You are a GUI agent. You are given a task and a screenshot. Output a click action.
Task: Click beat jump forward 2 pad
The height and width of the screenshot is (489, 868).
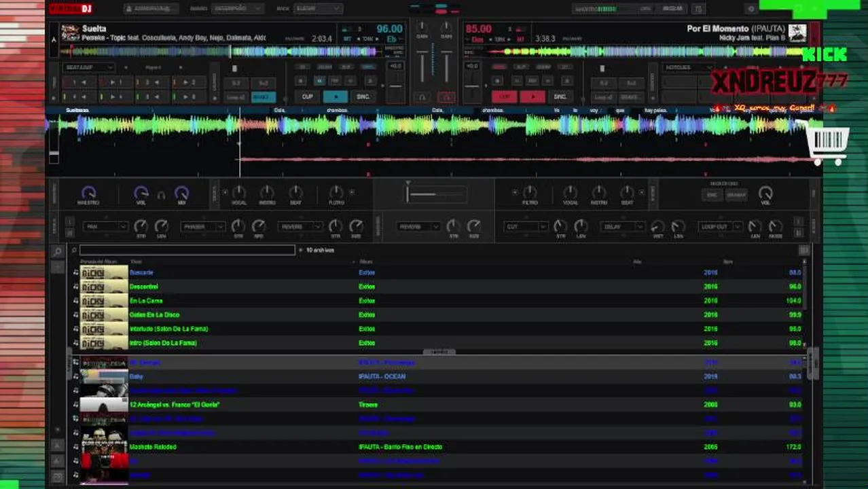coord(189,82)
